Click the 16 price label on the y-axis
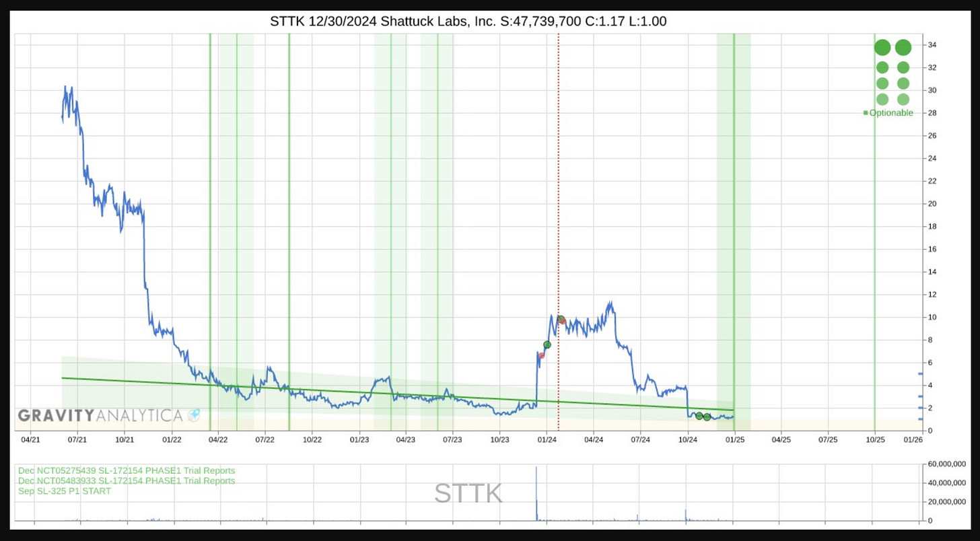This screenshot has width=980, height=541. pos(933,249)
